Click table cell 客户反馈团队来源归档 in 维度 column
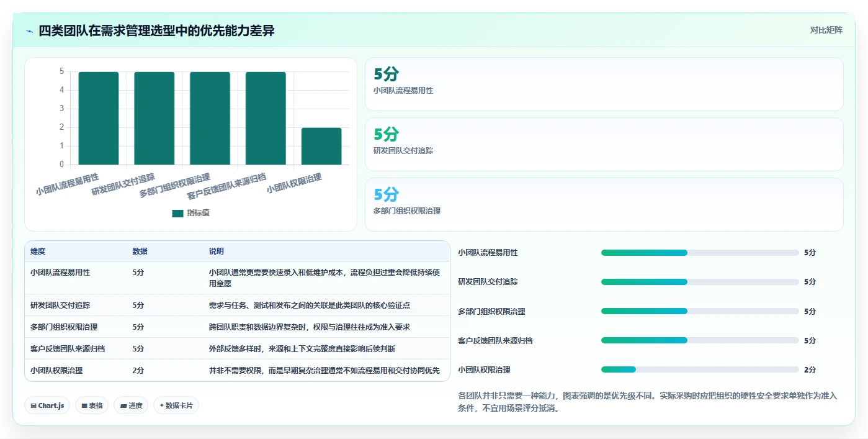This screenshot has width=868, height=439. (68, 349)
